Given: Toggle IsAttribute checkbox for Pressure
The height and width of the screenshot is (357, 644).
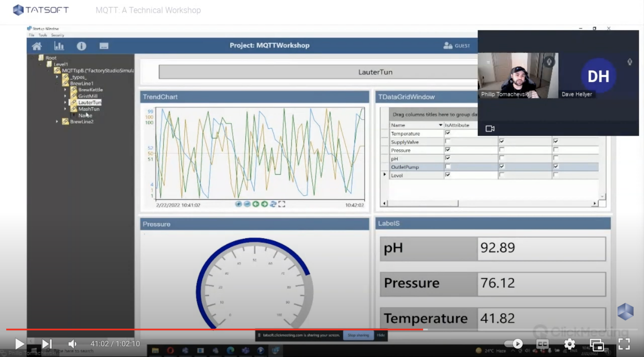Looking at the screenshot, I should [x=447, y=150].
